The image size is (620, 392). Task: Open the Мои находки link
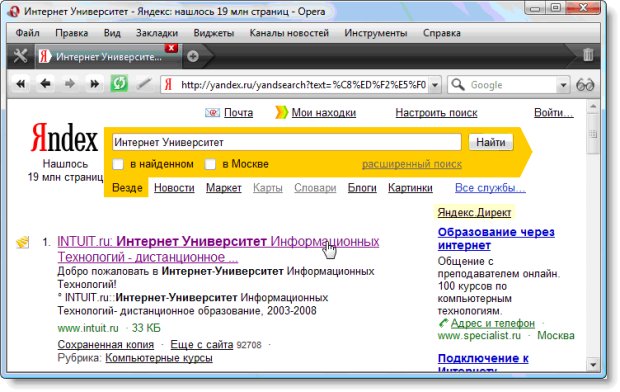[324, 113]
